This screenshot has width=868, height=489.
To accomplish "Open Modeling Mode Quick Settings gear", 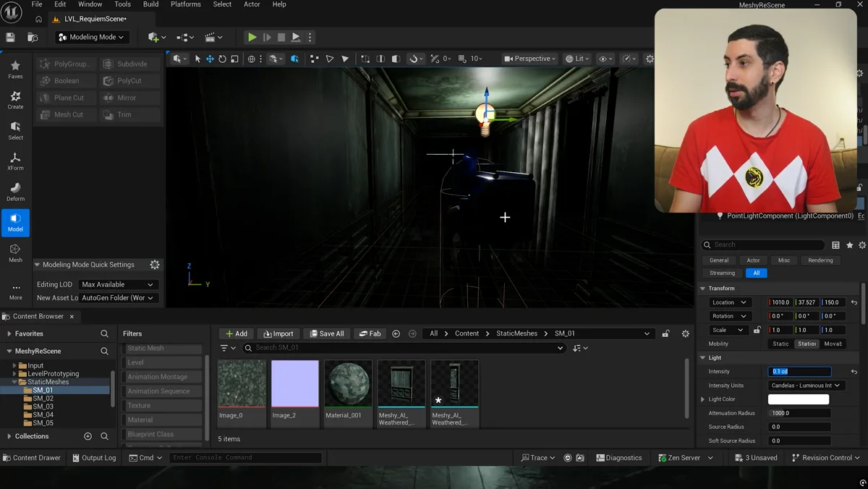I will click(x=154, y=264).
